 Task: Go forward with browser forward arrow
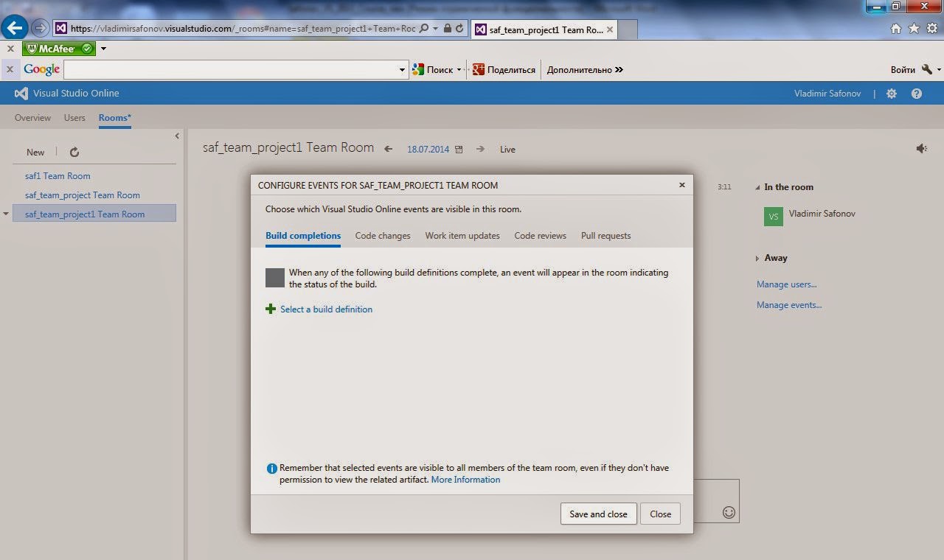pos(41,29)
